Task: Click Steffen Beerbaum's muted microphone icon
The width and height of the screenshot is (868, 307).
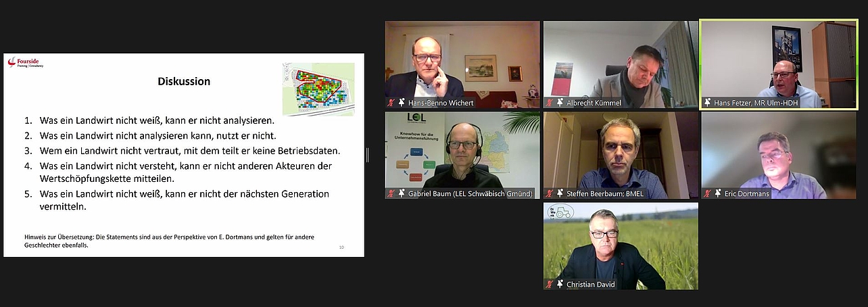Action: click(549, 193)
